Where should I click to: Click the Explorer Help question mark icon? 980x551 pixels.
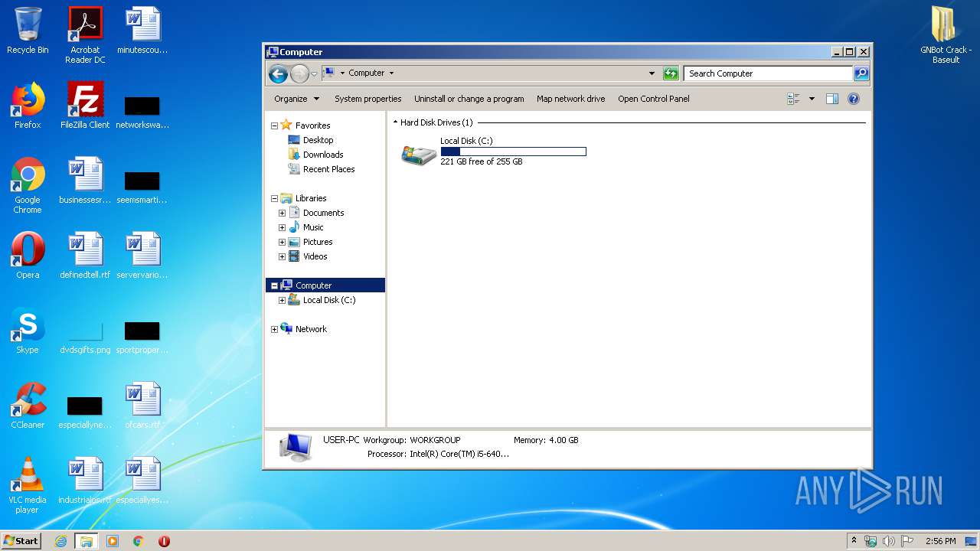(854, 99)
